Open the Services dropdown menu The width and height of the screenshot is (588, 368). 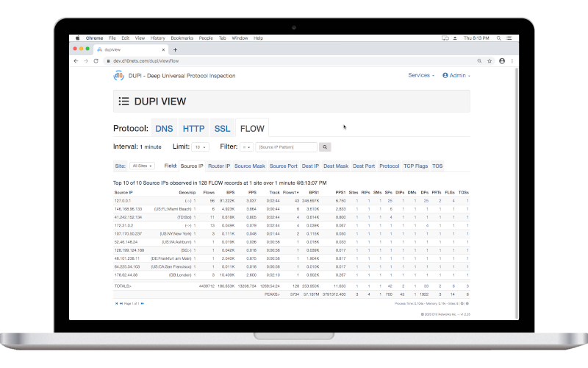pyautogui.click(x=421, y=76)
